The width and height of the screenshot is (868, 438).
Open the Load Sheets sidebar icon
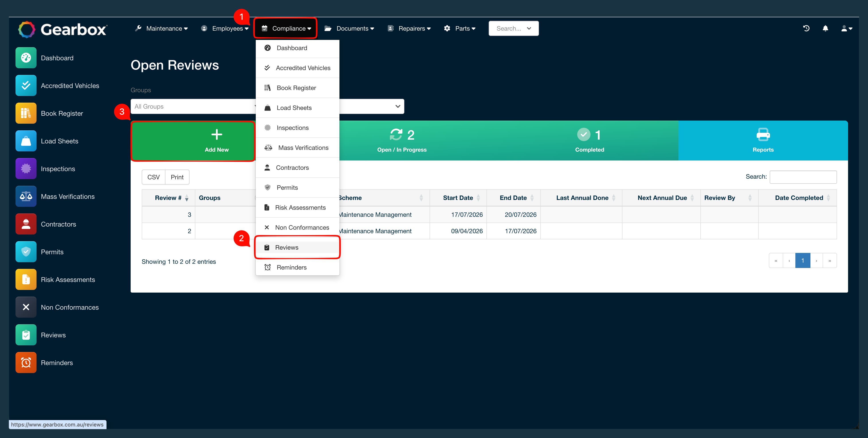(x=26, y=141)
